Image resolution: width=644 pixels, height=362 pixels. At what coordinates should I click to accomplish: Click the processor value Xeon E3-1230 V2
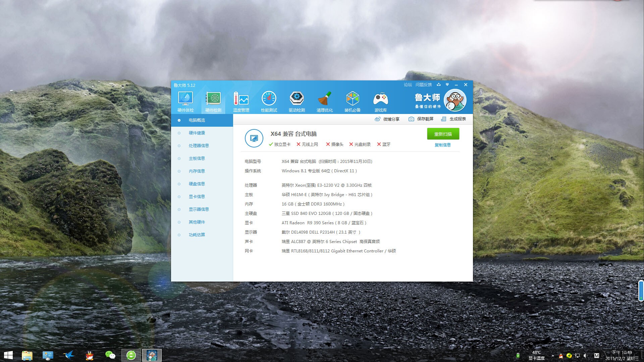coord(327,185)
